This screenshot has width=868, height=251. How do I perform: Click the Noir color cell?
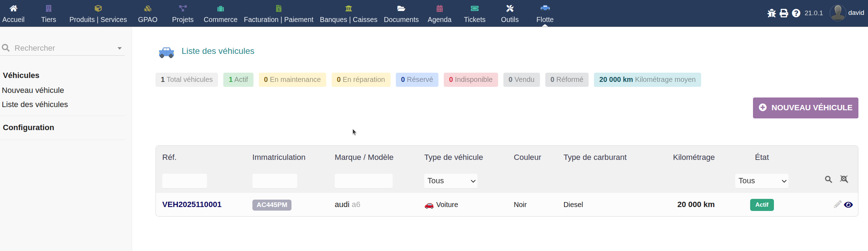[520, 205]
